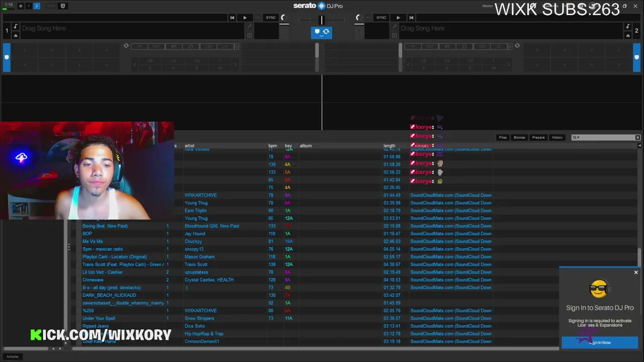644x362 pixels.
Task: Select the track 'Spm - mexican radio'
Action: (103, 249)
